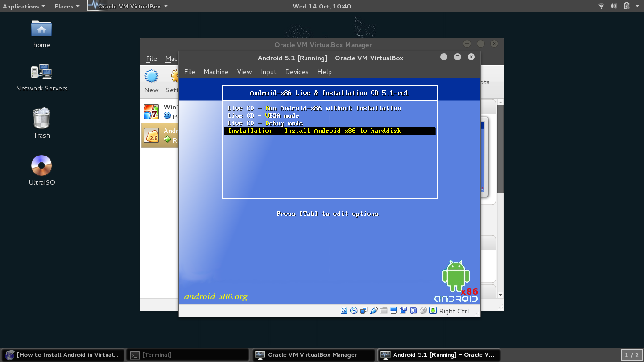Open the network adapters indicator in VM status bar

pyautogui.click(x=364, y=311)
